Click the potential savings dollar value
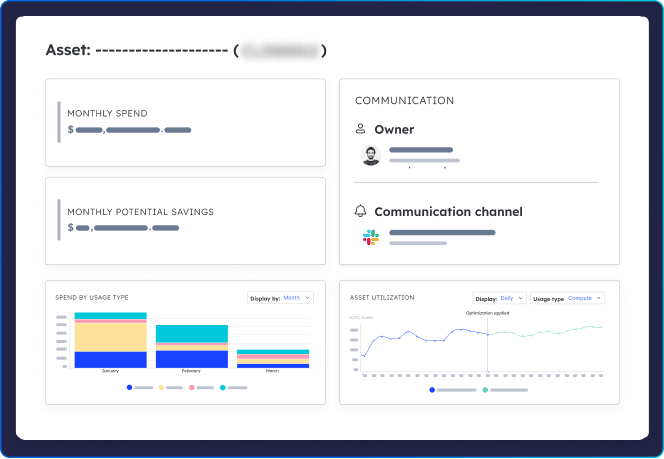 pyautogui.click(x=123, y=228)
